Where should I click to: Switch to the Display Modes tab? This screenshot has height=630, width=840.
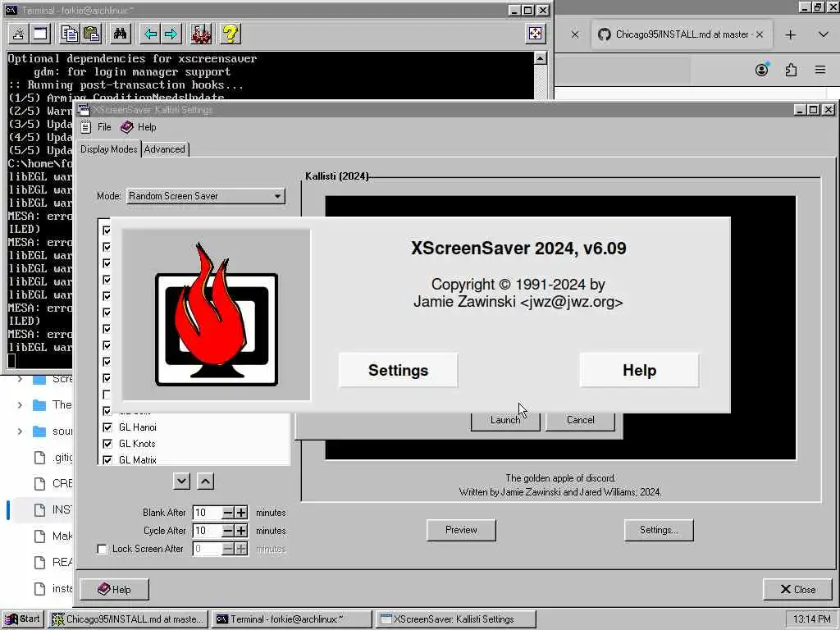coord(109,149)
